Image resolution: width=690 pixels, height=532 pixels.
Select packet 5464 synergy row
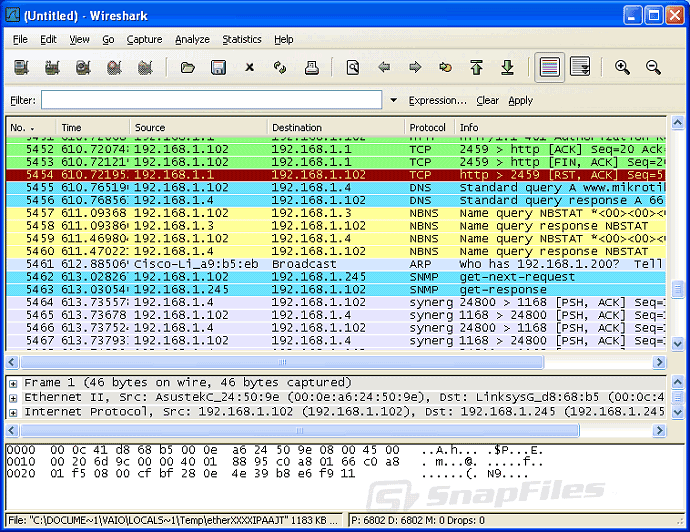336,302
